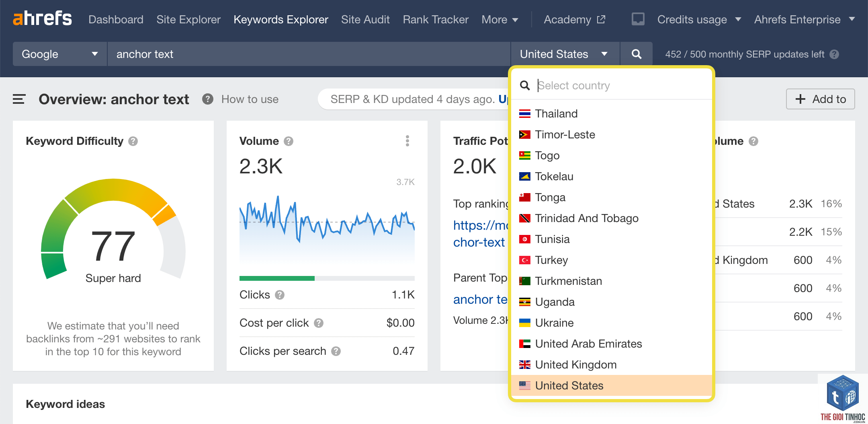Click help icon for monthly SERP updates
Screen dimensions: 868x424
pos(834,54)
